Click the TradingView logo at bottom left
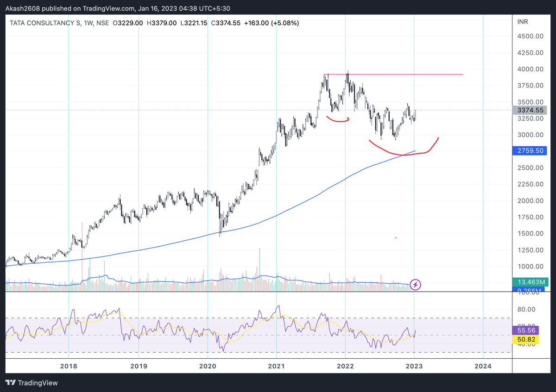Viewport: 556px width, 392px height. (32, 383)
